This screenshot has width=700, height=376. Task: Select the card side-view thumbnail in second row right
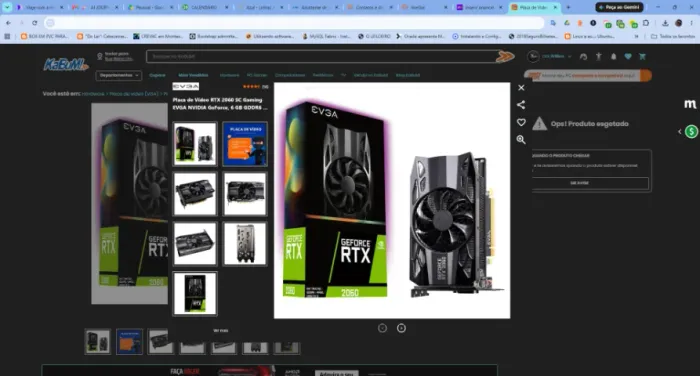point(245,194)
